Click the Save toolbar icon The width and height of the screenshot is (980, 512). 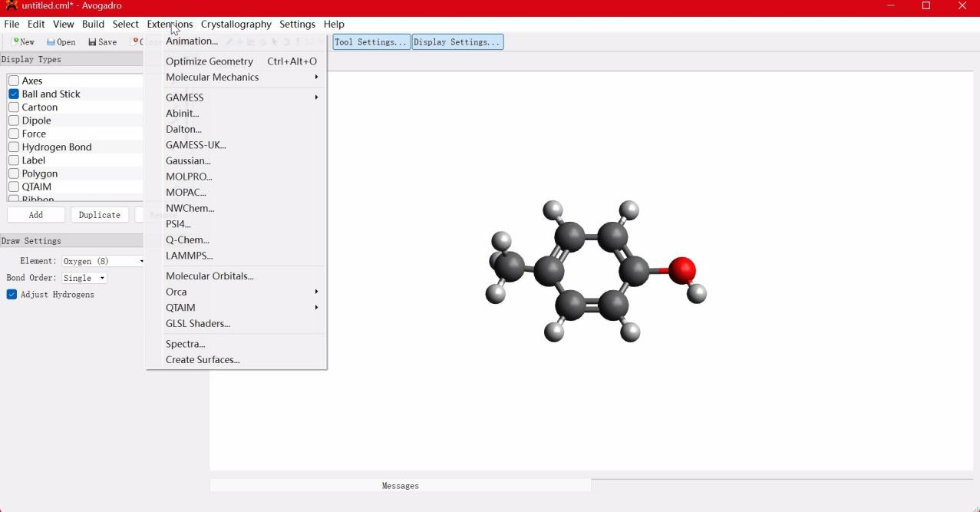[102, 42]
